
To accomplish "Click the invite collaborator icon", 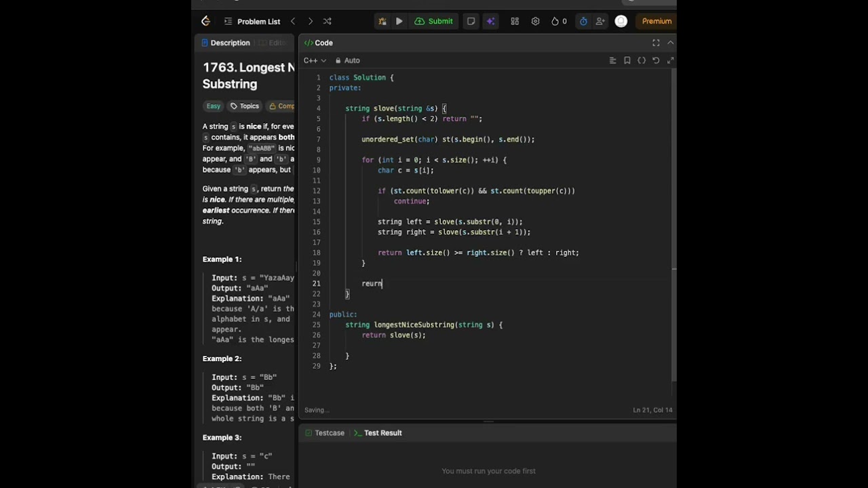I will tap(600, 21).
